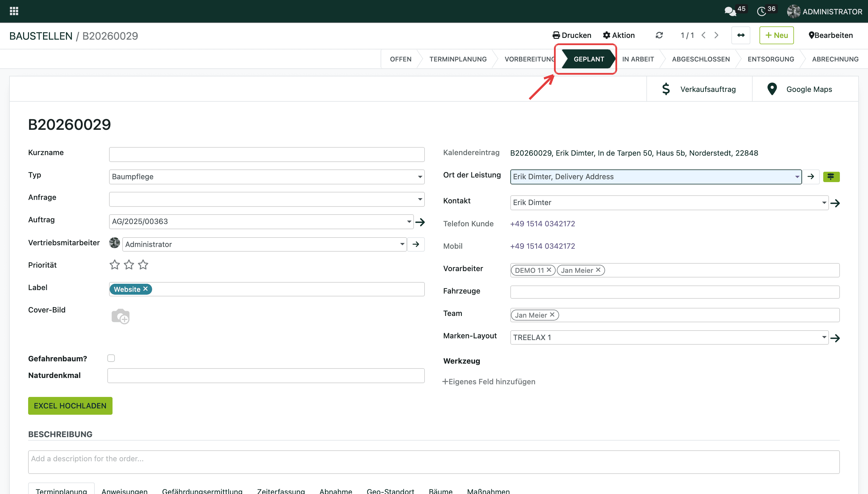Expand the Auftrag dropdown
Image resolution: width=868 pixels, height=494 pixels.
click(409, 221)
